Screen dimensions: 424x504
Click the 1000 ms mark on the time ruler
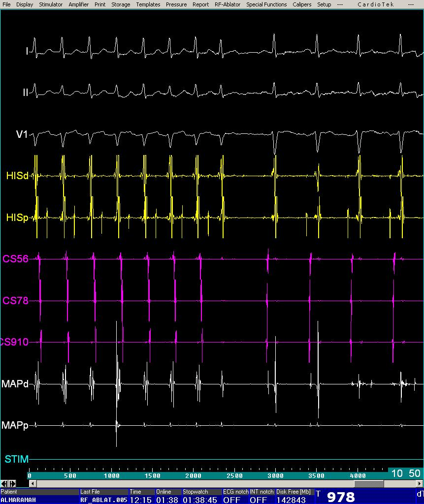(x=111, y=476)
